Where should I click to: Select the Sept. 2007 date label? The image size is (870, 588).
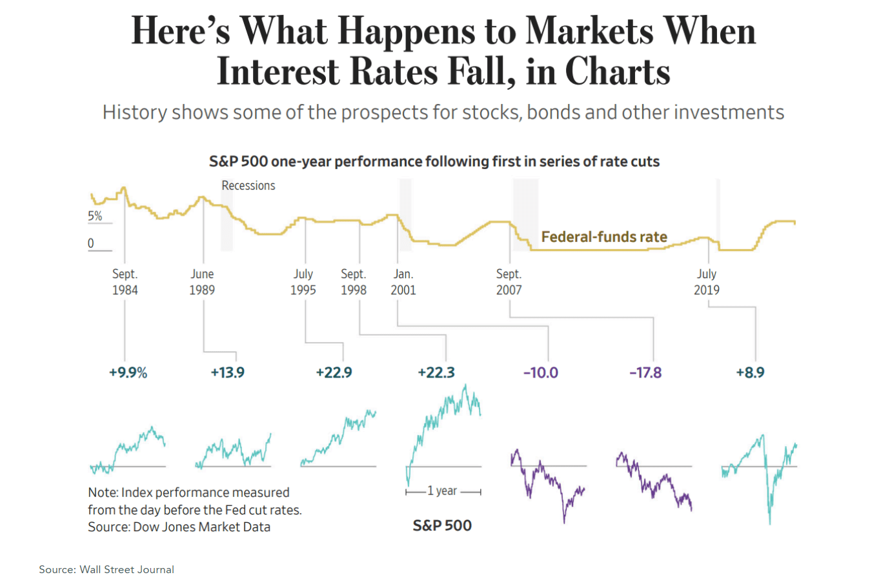(x=509, y=282)
